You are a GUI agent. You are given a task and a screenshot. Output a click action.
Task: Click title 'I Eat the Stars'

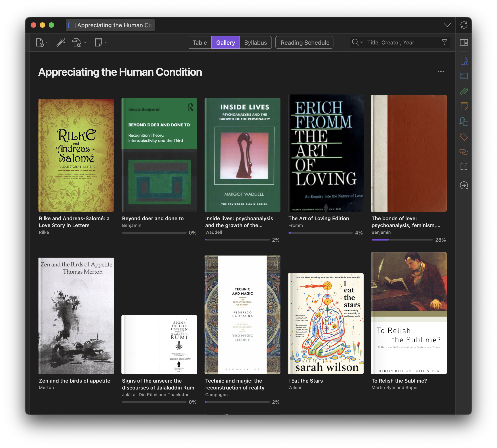[x=305, y=381]
